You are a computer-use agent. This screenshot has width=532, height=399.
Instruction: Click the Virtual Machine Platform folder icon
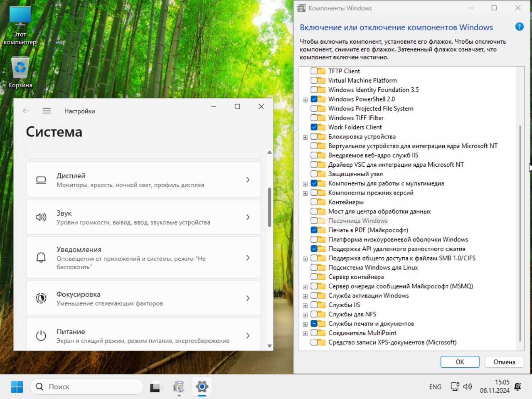(x=322, y=80)
